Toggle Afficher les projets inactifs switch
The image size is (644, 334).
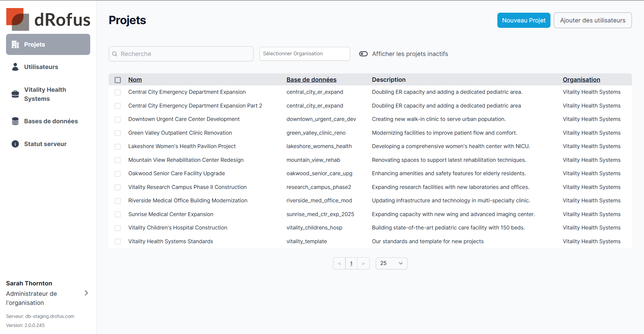(x=363, y=54)
